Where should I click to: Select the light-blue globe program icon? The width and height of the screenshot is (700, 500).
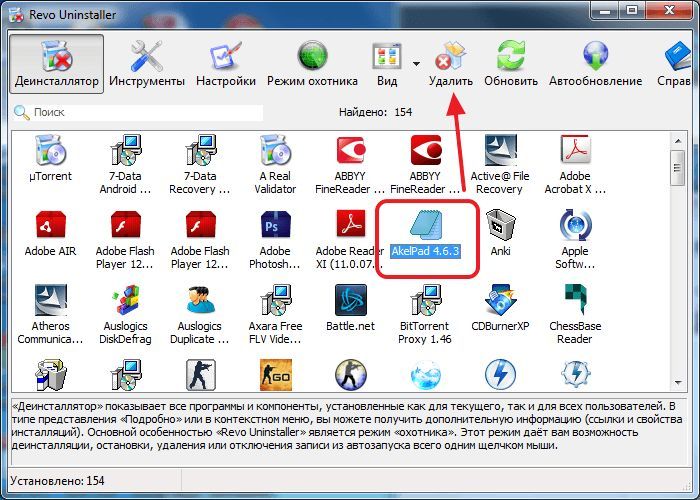click(x=425, y=375)
